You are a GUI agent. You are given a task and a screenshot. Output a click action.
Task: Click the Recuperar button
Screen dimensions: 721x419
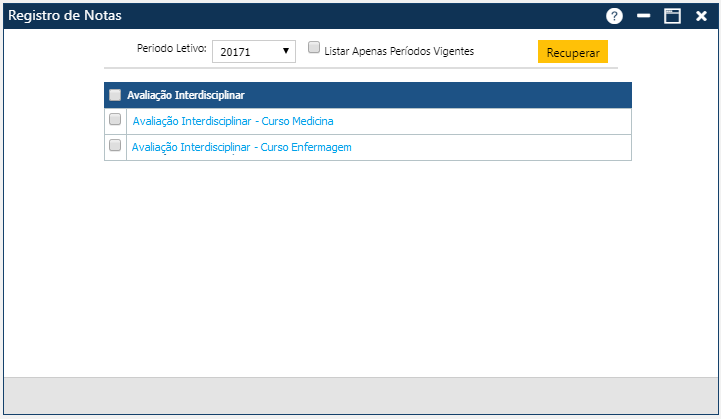[x=572, y=52]
